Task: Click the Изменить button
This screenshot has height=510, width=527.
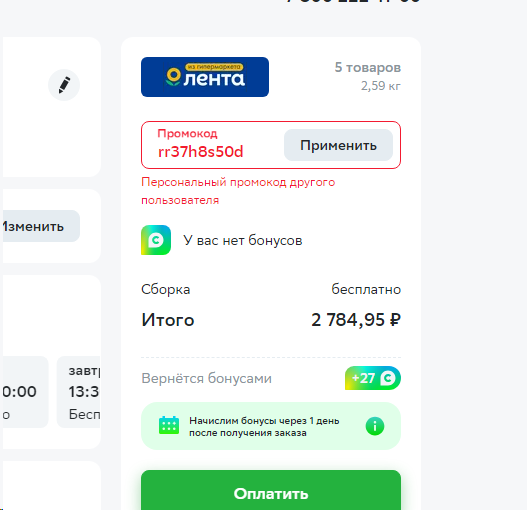Action: (x=39, y=226)
